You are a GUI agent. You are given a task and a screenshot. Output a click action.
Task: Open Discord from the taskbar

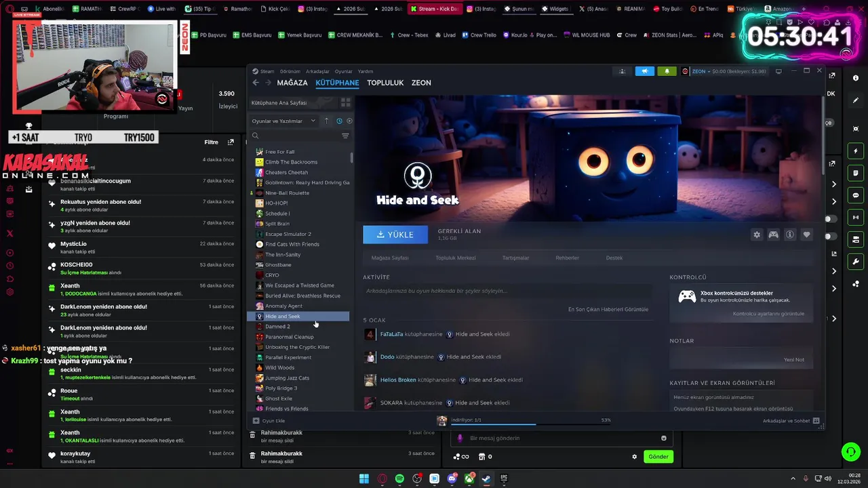click(x=452, y=479)
